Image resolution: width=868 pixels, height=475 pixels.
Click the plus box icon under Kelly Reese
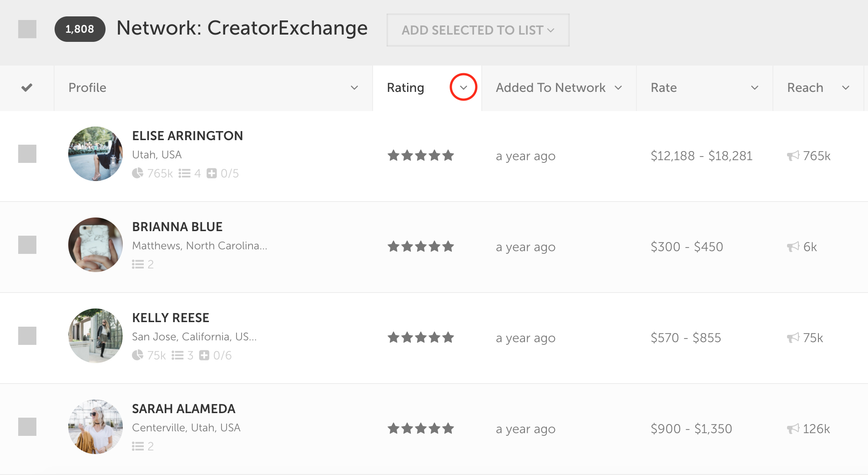coord(204,355)
